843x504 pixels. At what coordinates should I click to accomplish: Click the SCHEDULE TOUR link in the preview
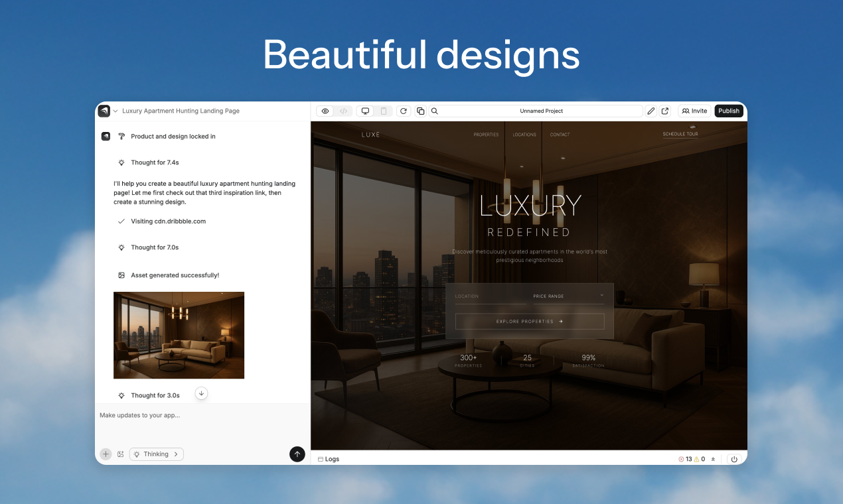(x=680, y=135)
